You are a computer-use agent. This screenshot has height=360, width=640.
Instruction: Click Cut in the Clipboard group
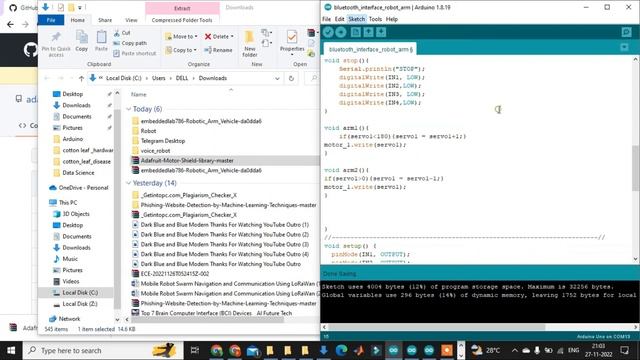tap(122, 33)
